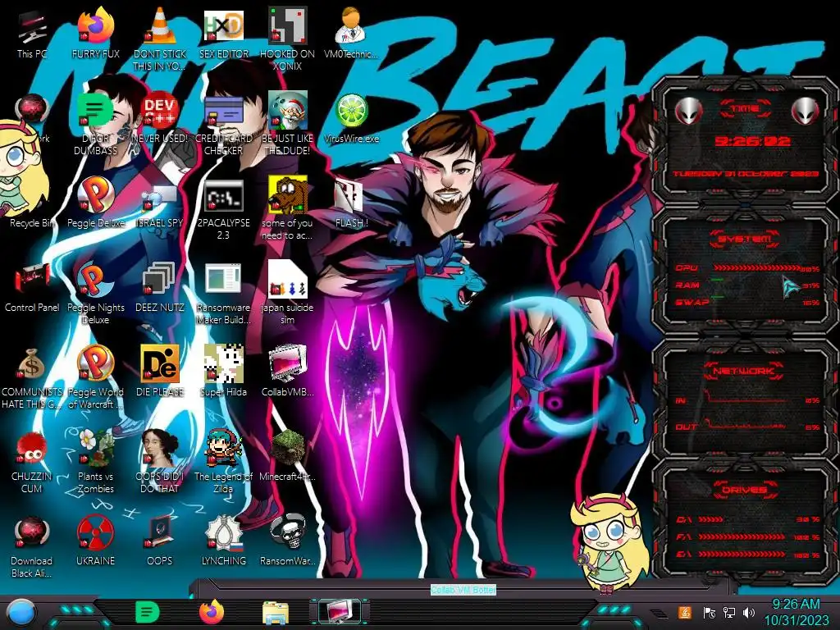Open the FLASH ! desktop shortcut
The image size is (840, 630).
point(351,203)
